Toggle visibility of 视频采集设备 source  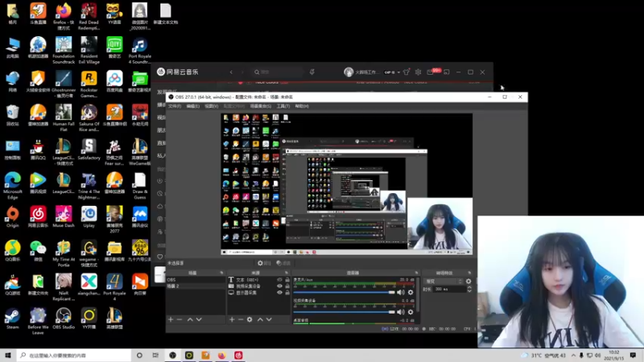pyautogui.click(x=279, y=286)
